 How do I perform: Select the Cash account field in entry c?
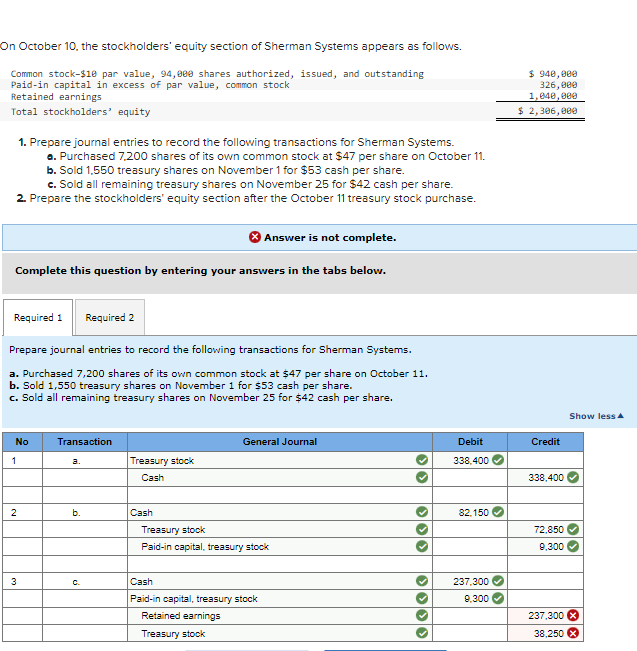point(279,581)
